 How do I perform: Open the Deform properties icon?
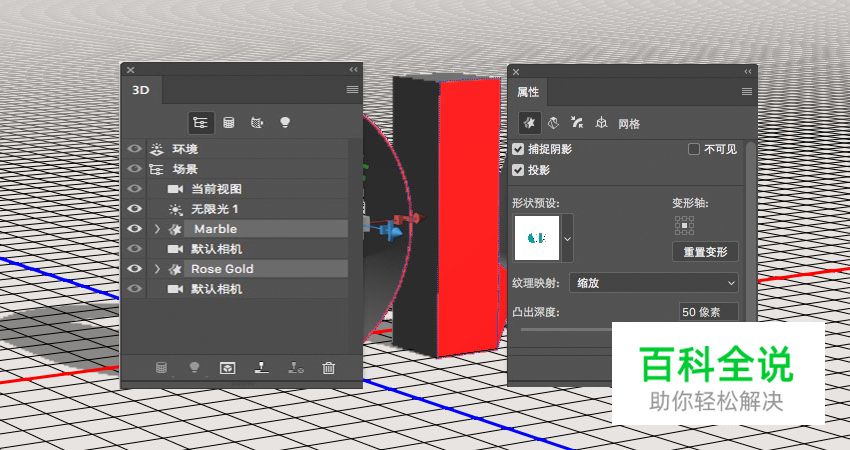553,123
